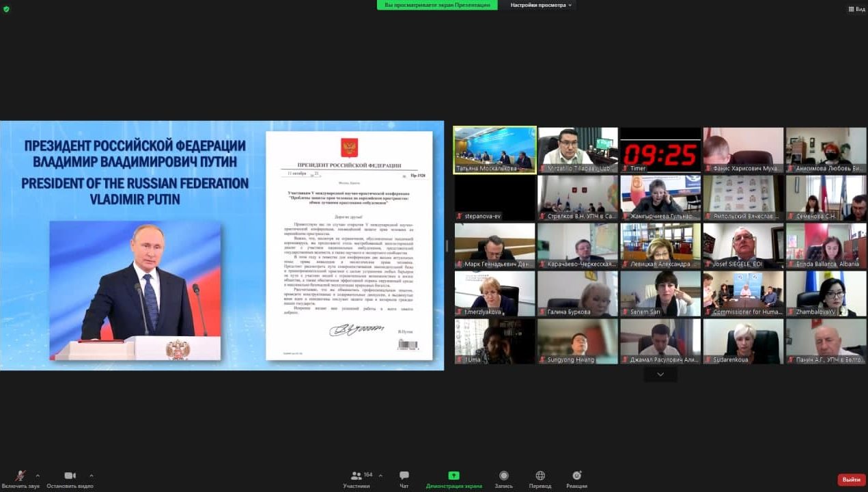Viewport: 868px width, 492px height.
Task: Expand audio options arrow beside Включить звук
Action: coord(37,476)
